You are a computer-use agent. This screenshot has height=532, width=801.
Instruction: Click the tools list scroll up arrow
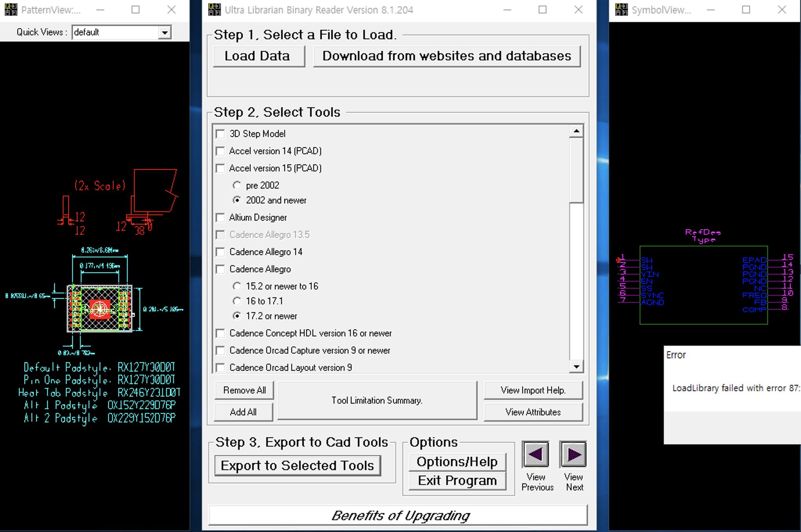click(x=576, y=131)
